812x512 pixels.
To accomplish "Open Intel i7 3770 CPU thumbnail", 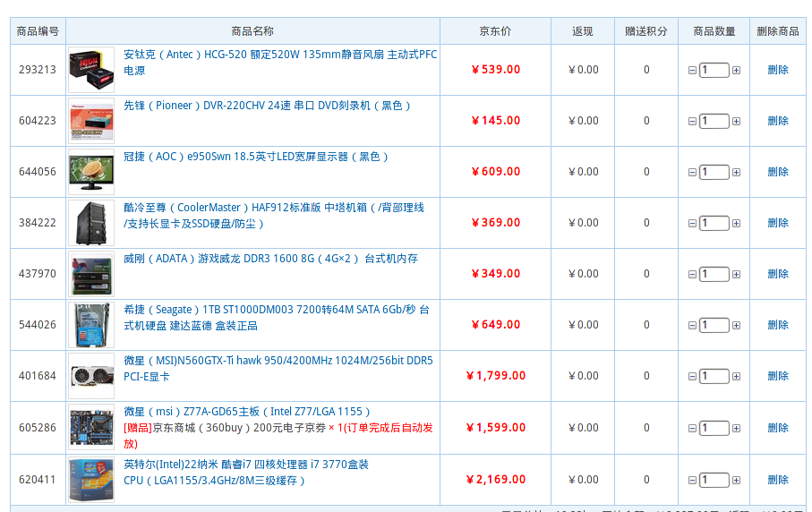I will pyautogui.click(x=91, y=480).
